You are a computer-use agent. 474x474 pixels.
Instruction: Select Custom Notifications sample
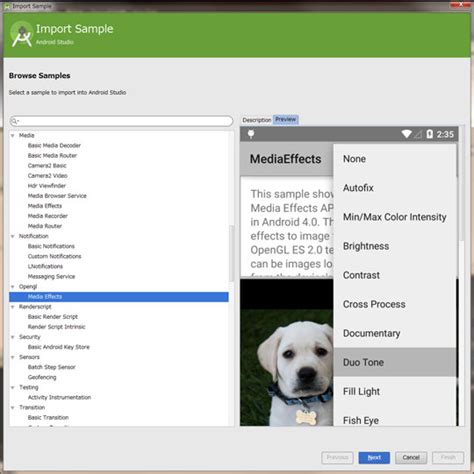55,256
